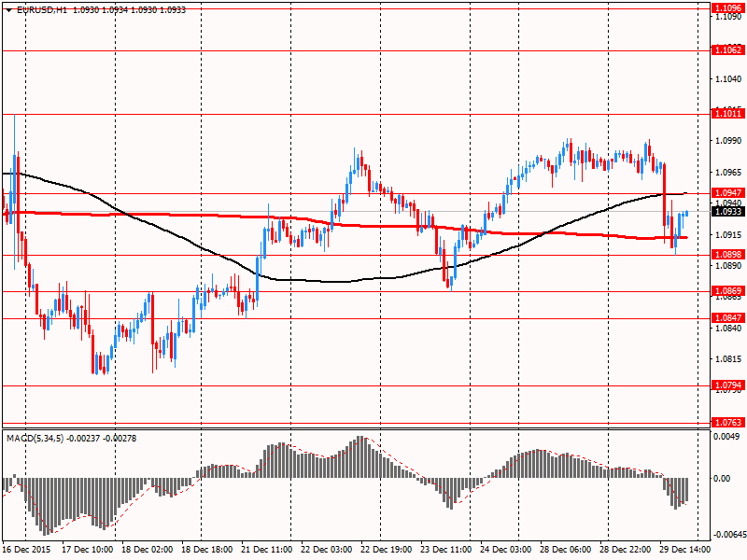Click the red 1.1096 price level label
Image resolution: width=747 pixels, height=560 pixels.
pyautogui.click(x=728, y=8)
